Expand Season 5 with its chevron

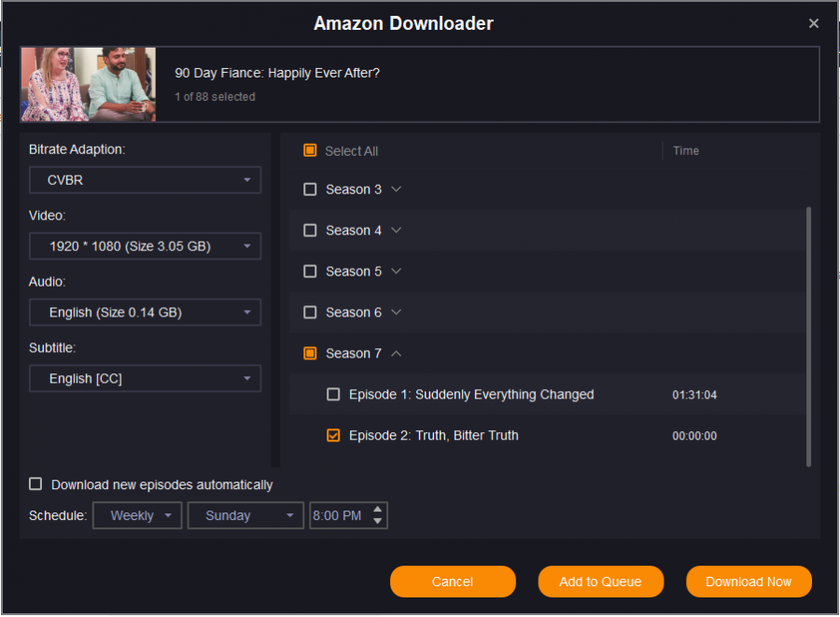point(396,271)
